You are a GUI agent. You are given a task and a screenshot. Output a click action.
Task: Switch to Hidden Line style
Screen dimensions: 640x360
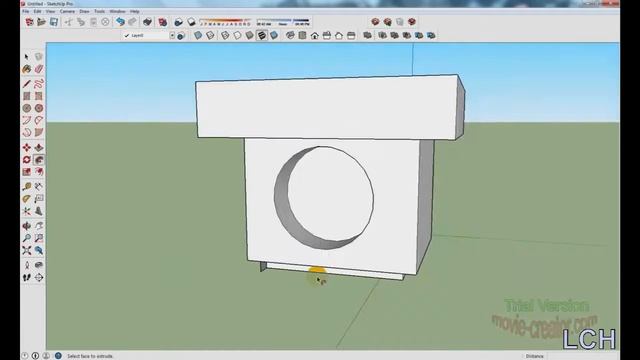[x=238, y=36]
